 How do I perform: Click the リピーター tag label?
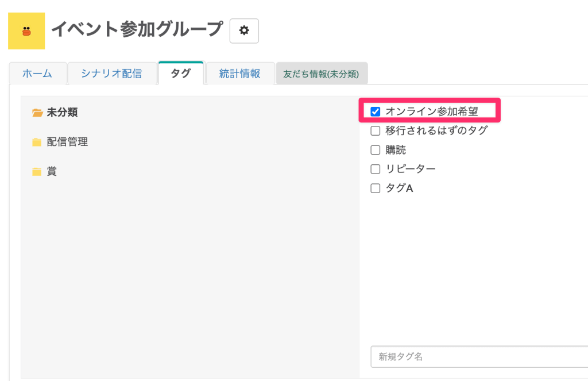(x=411, y=169)
